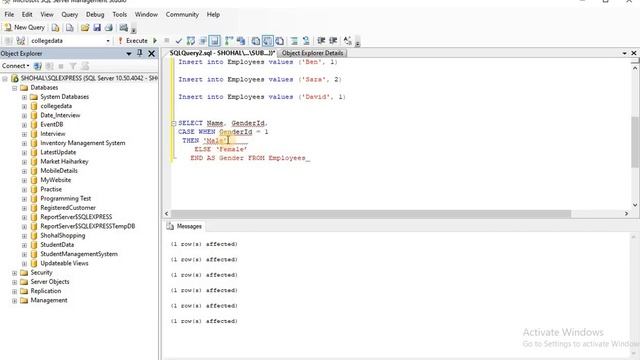Click the Decrease Indent icon
The image size is (640, 360).
321,41
